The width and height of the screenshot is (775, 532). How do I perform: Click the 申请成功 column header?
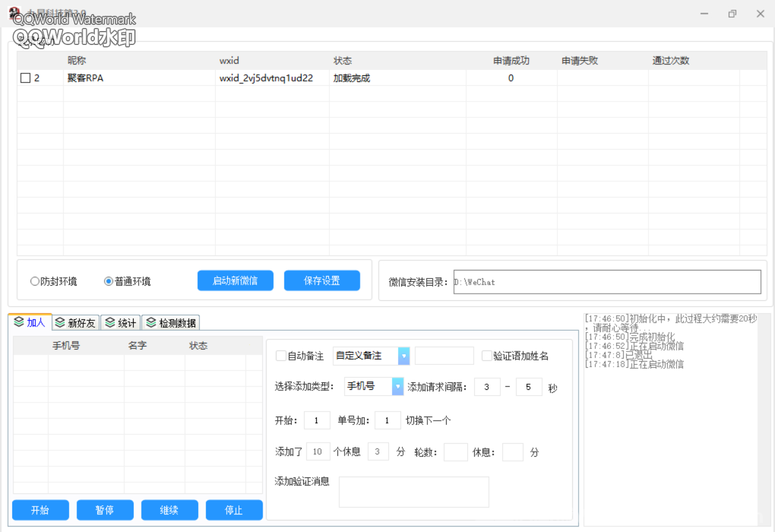pos(511,61)
